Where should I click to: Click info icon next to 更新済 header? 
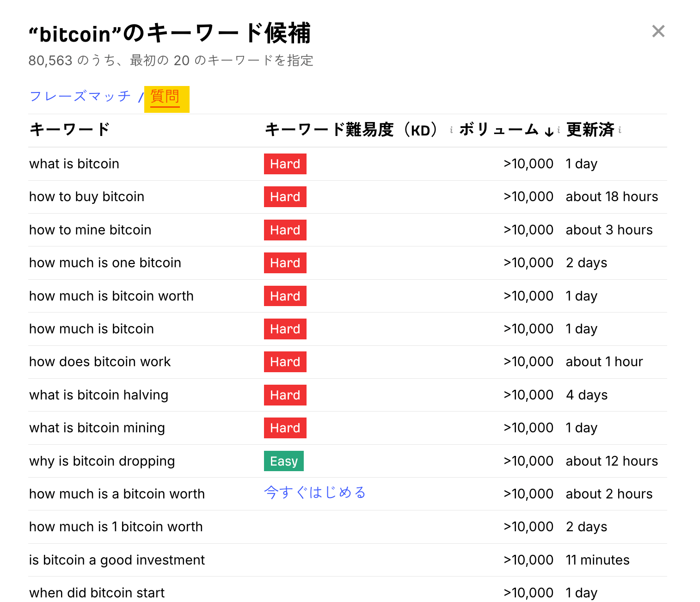point(620,130)
